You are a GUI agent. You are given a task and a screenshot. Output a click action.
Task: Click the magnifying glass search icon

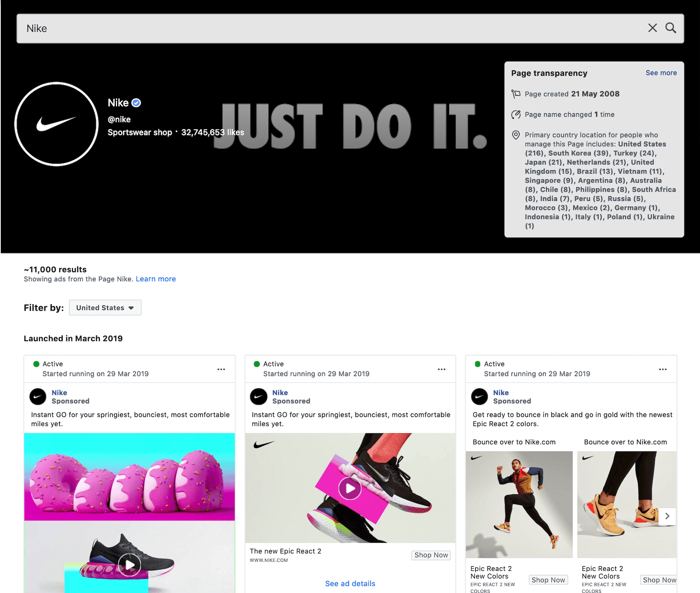670,28
